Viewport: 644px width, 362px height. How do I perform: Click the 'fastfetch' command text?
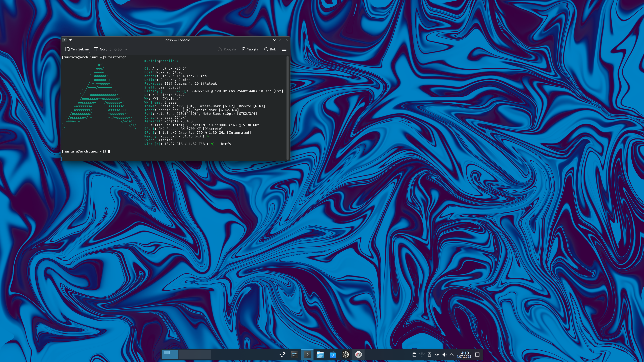(117, 57)
